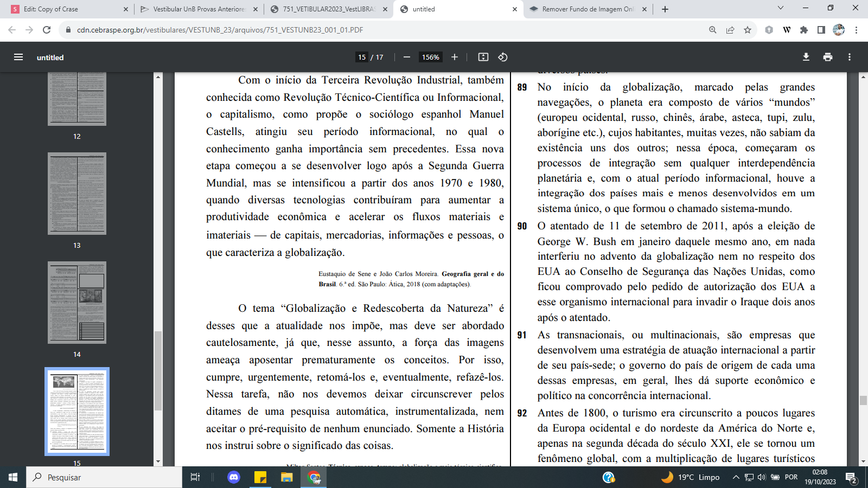Open a new browser tab
This screenshot has width=868, height=488.
(665, 9)
